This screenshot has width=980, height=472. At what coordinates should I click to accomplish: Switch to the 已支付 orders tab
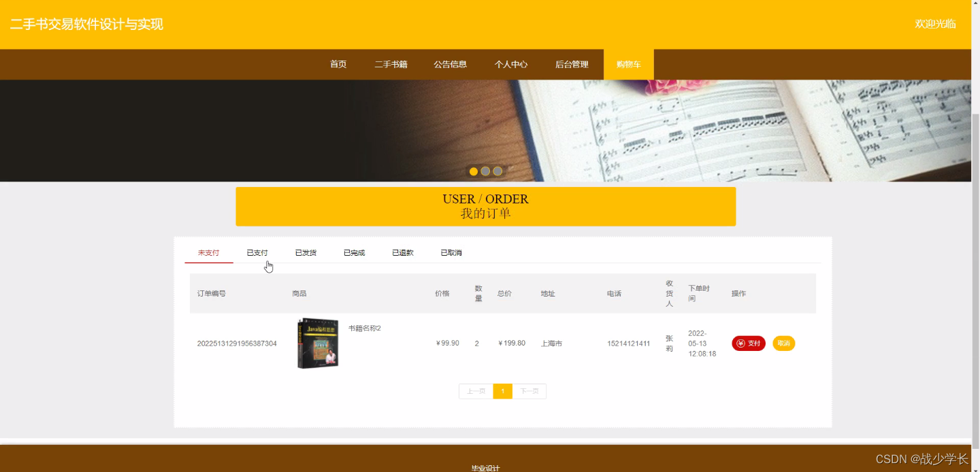click(257, 252)
